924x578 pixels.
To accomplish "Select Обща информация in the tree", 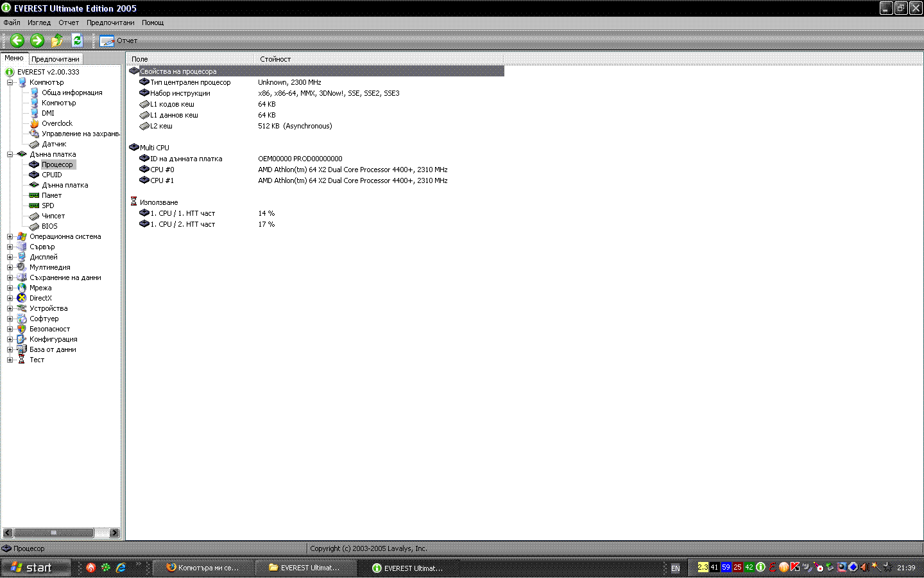I will coord(72,92).
